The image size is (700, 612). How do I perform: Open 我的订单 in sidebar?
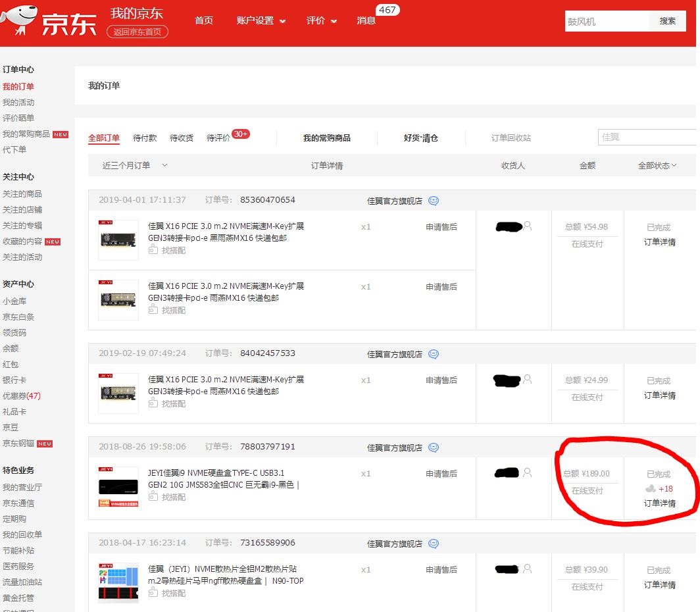18,87
